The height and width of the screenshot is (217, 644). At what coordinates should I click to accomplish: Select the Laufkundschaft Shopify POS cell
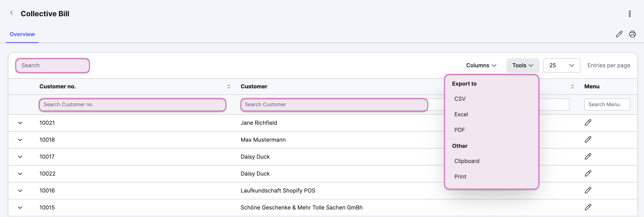(x=278, y=190)
